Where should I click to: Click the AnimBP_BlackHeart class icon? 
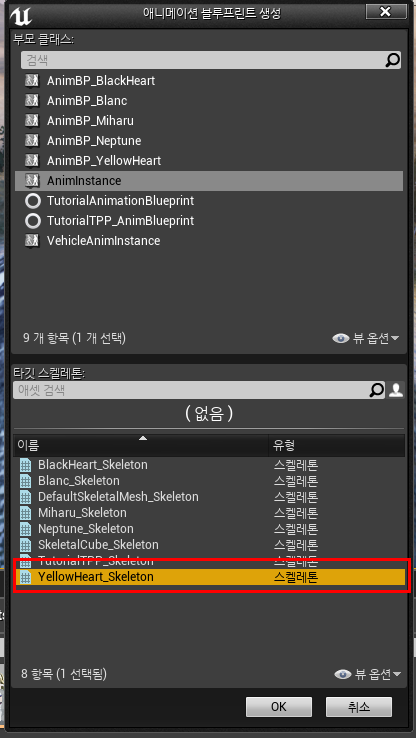point(32,81)
